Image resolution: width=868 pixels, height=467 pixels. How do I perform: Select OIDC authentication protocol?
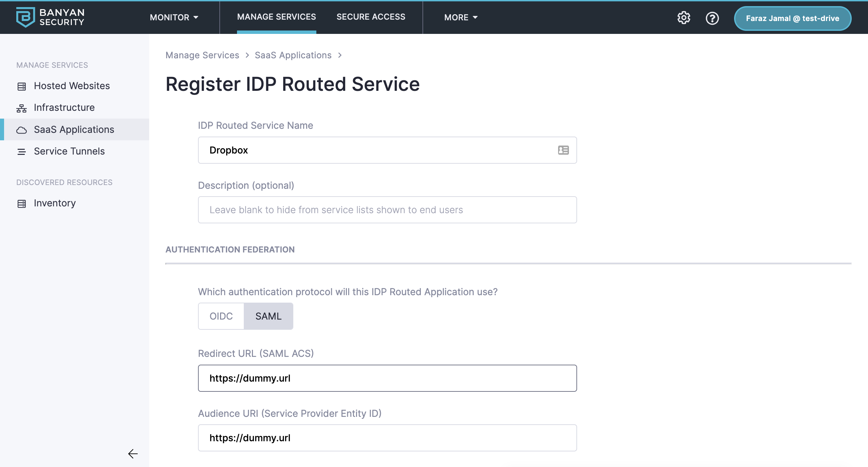point(221,316)
